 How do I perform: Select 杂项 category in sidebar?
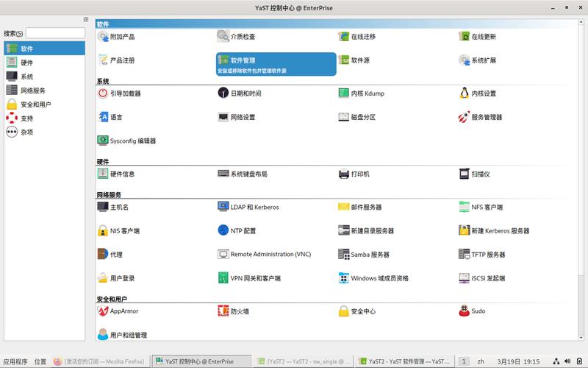coord(45,132)
